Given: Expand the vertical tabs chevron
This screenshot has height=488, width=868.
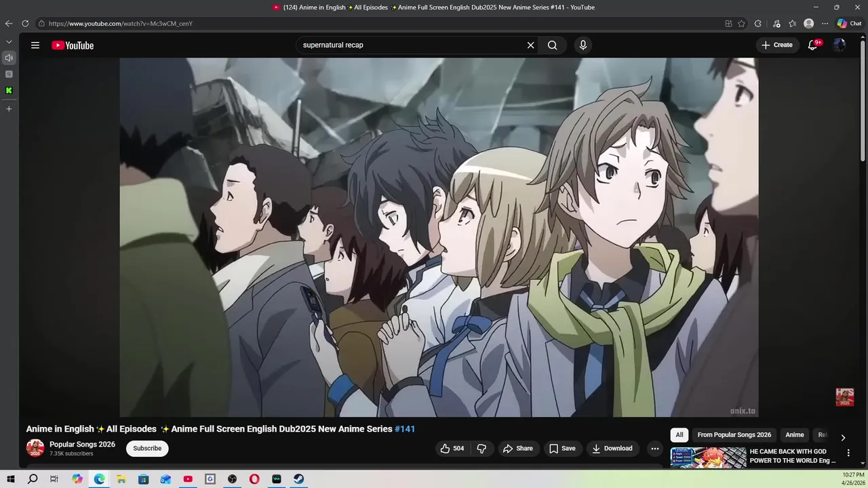Looking at the screenshot, I should (x=9, y=42).
